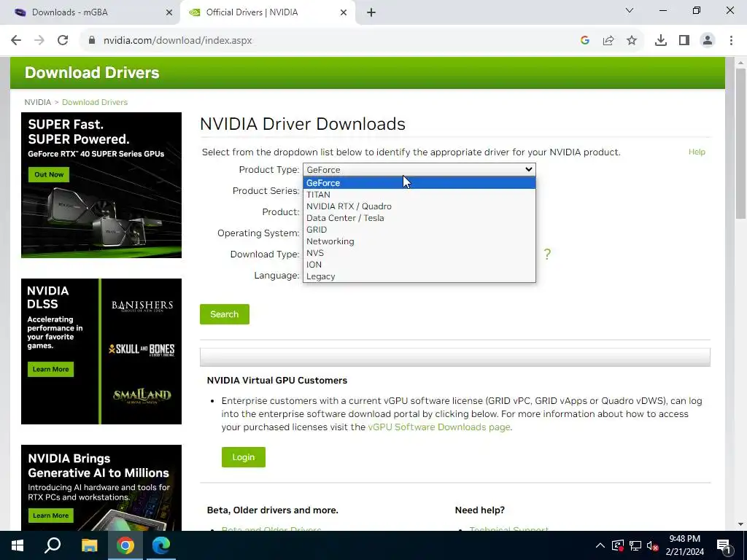Open Chrome downloads icon
This screenshot has height=560, width=747.
coord(661,41)
